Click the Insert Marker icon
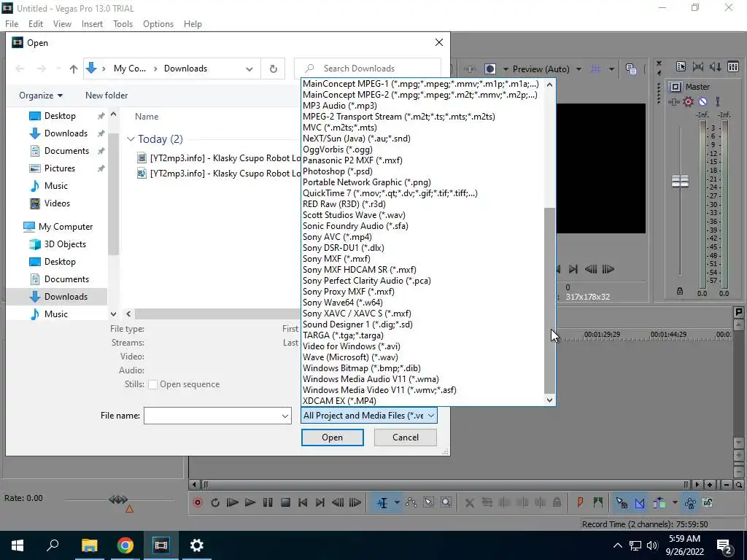The width and height of the screenshot is (747, 560). pos(580,502)
